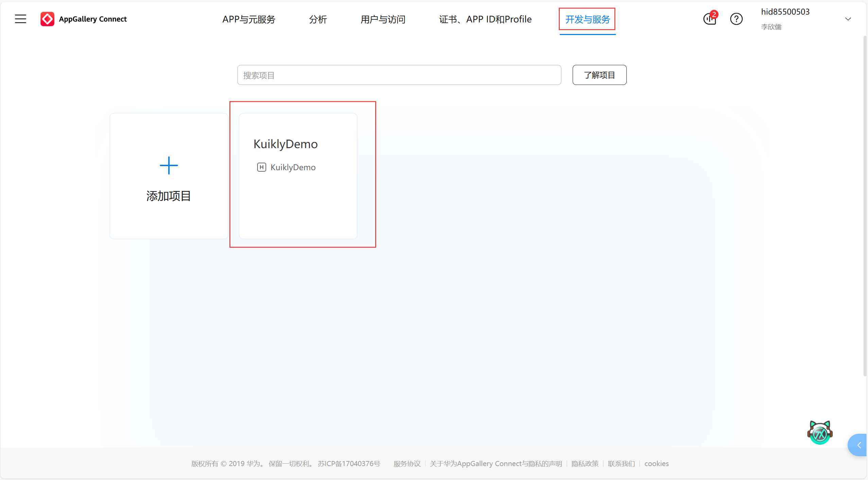Go to the 用户与访问 tab

point(383,19)
